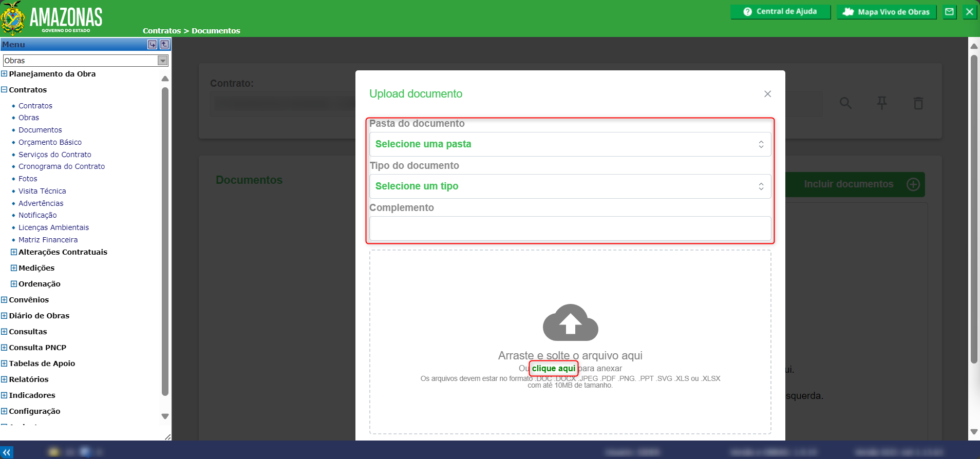Open the Contratos submenu link

click(x=35, y=106)
